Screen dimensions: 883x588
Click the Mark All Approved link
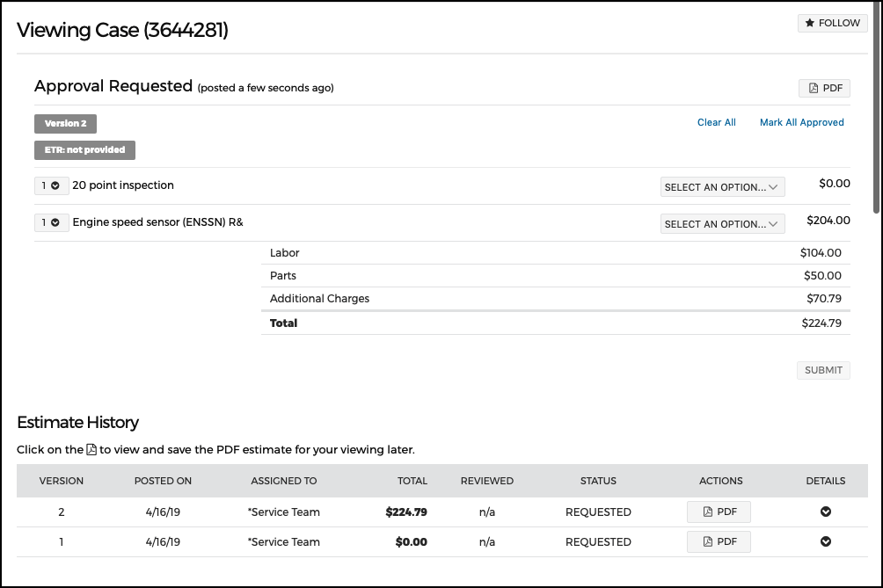[802, 123]
